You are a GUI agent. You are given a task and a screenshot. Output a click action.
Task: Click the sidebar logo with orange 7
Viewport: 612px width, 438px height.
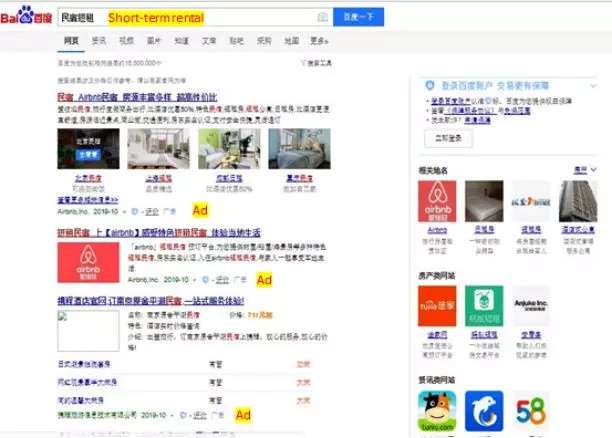(531, 201)
